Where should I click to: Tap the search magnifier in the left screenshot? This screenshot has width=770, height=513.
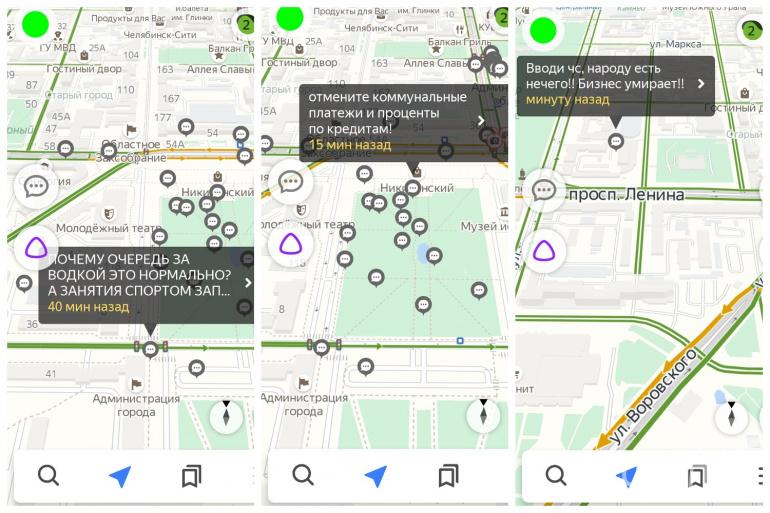click(48, 475)
